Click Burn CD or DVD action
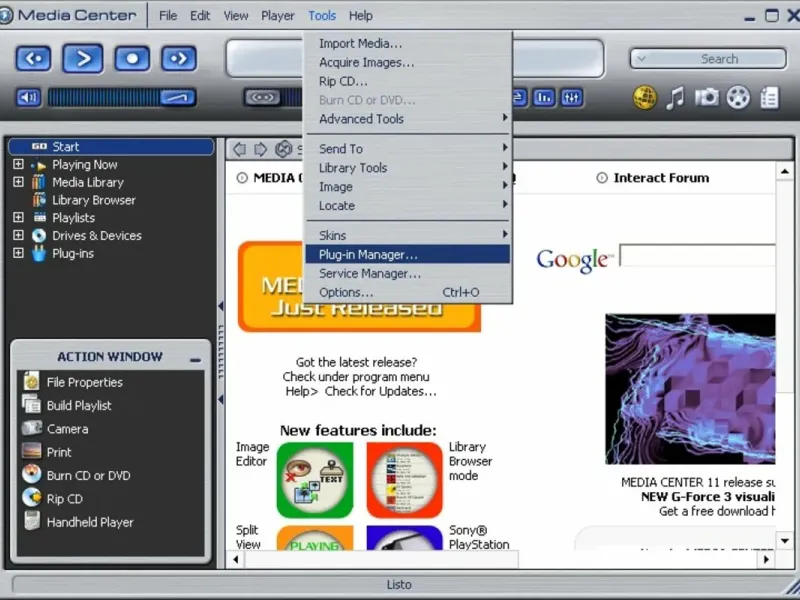Viewport: 800px width, 600px height. (x=89, y=476)
